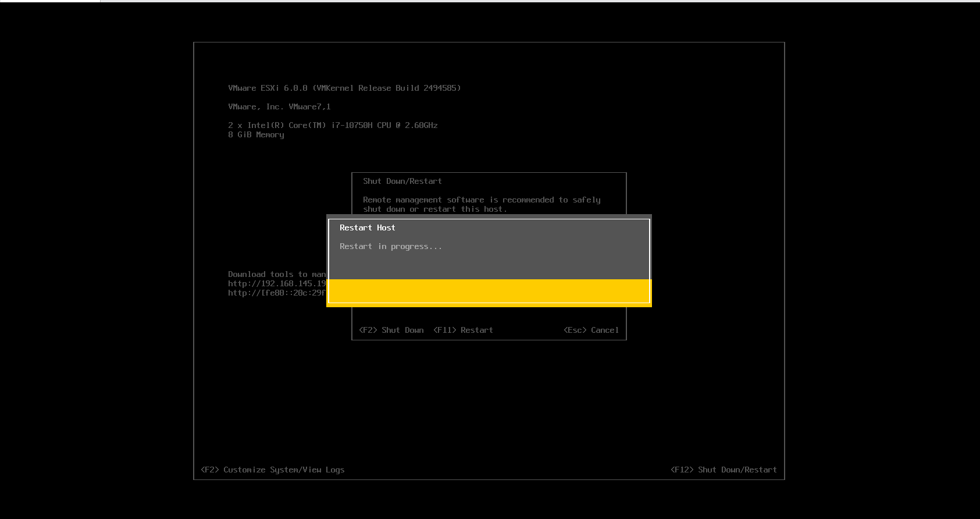Click the 'Download tools to man' line
The height and width of the screenshot is (519, 980).
tap(277, 274)
